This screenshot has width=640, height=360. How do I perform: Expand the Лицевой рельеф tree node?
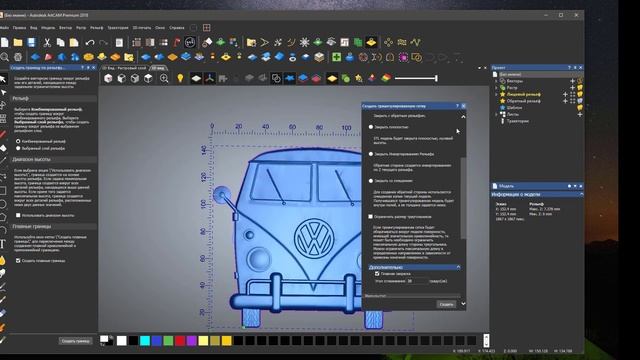pyautogui.click(x=496, y=94)
